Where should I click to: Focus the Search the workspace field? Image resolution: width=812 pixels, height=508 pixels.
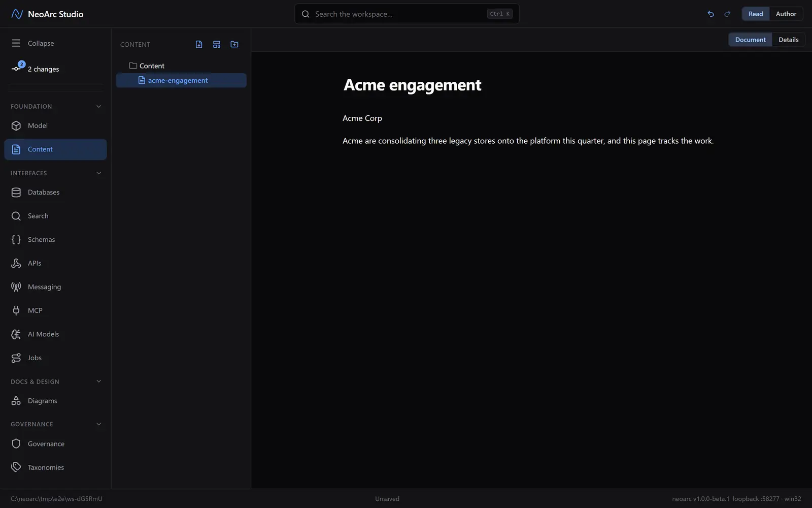coord(407,14)
